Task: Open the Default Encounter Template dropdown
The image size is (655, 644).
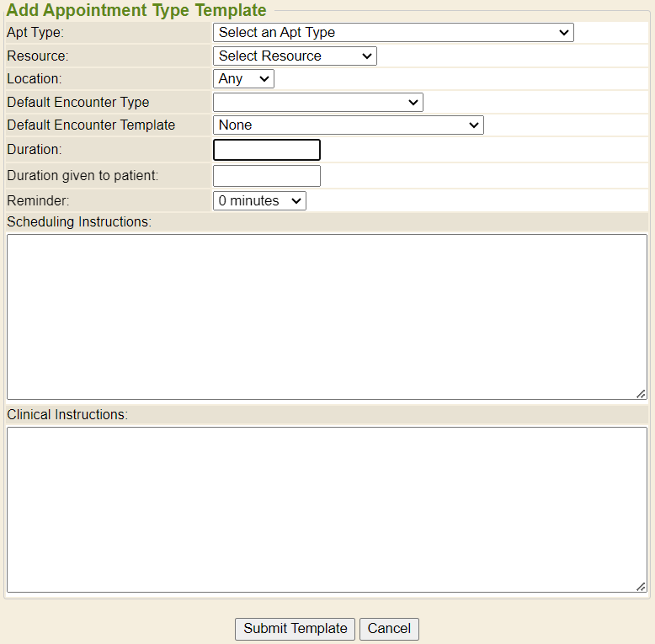Action: pyautogui.click(x=348, y=125)
